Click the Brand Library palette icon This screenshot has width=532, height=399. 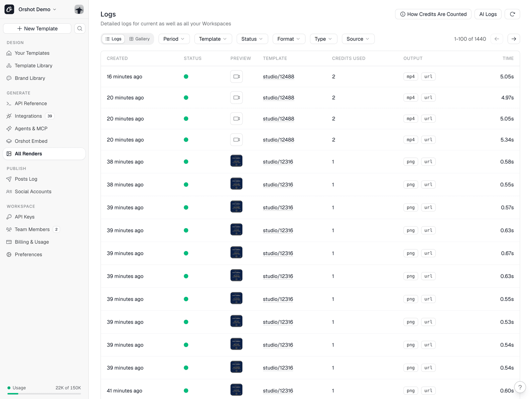[x=9, y=78]
